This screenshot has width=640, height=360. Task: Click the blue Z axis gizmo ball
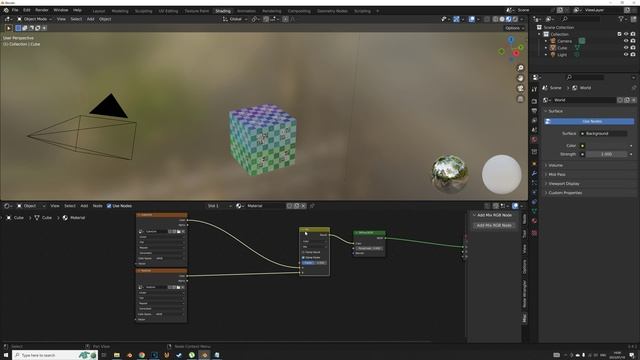[x=511, y=40]
